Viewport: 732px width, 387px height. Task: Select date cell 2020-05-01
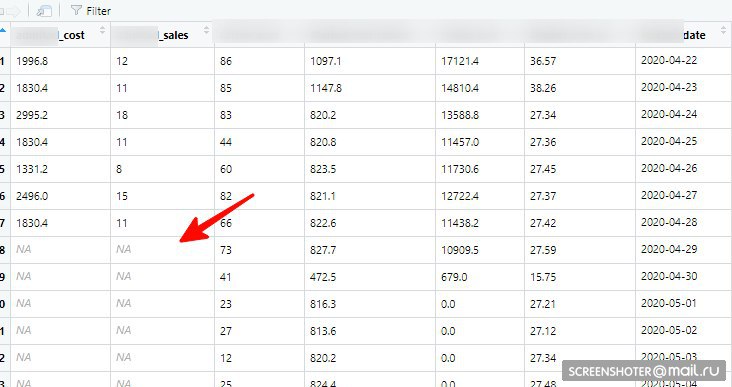click(x=669, y=304)
